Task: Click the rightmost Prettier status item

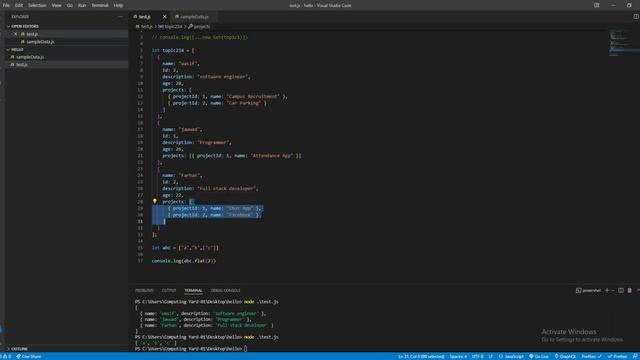Action: 618,356
